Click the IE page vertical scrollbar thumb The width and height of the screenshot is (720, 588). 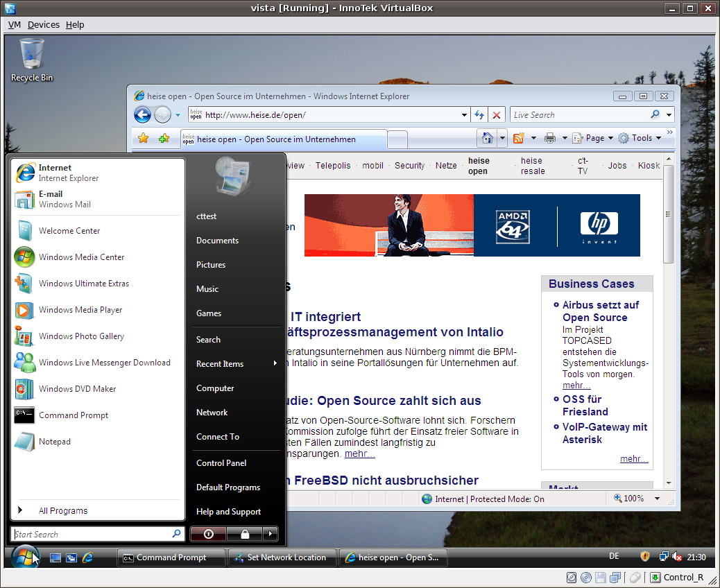pos(668,214)
